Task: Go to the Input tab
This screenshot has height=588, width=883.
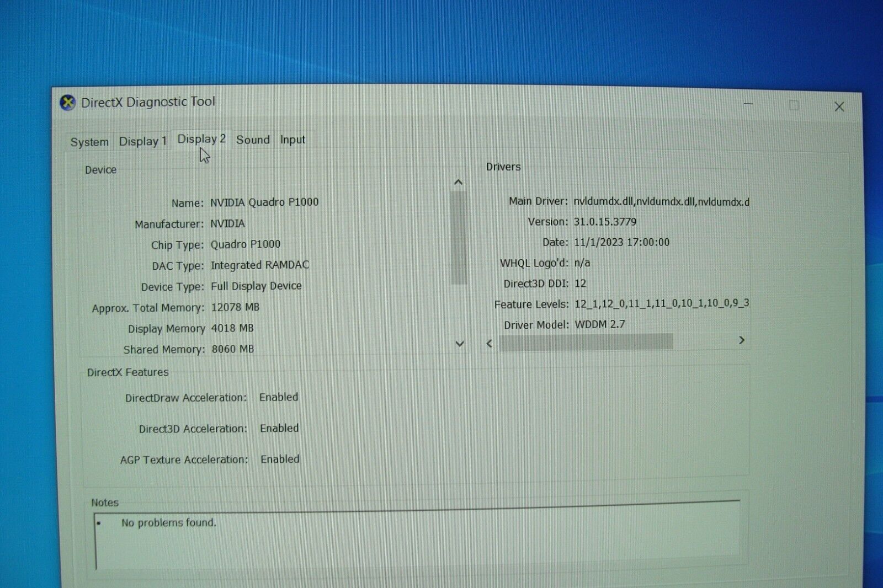Action: pos(292,140)
